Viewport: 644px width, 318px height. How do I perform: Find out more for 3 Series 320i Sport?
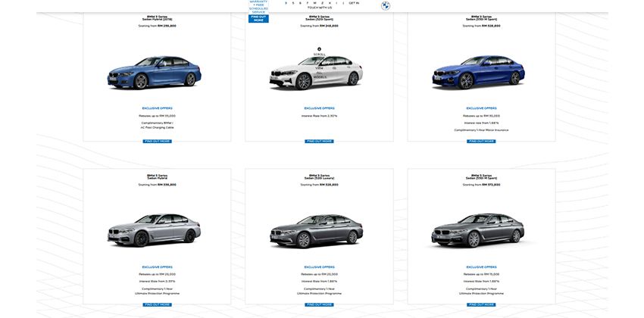(319, 141)
